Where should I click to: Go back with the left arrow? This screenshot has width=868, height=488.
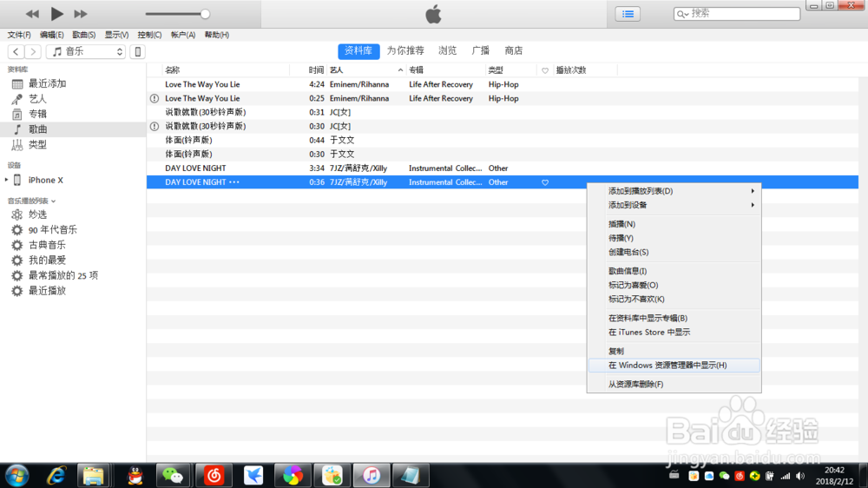(x=16, y=51)
